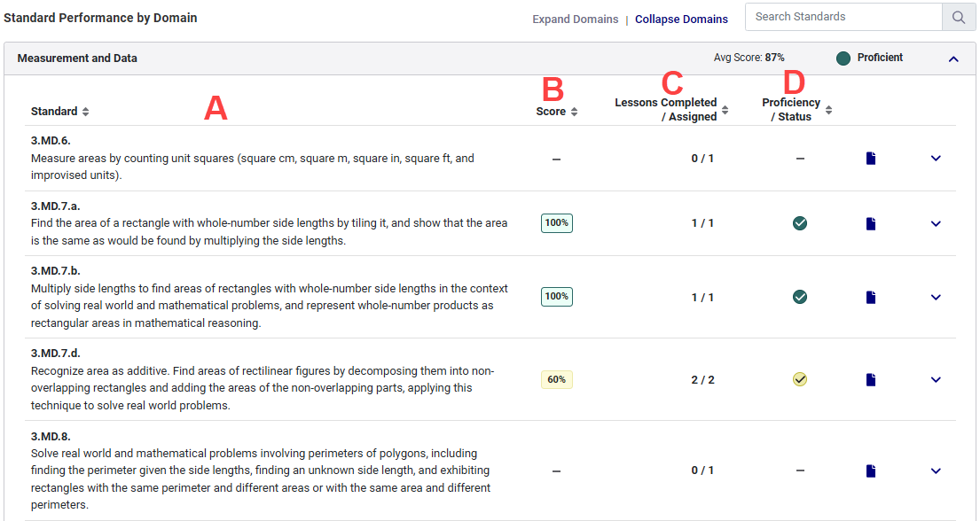The width and height of the screenshot is (980, 521).
Task: Collapse the Measurement and Data domain section
Action: click(x=953, y=58)
